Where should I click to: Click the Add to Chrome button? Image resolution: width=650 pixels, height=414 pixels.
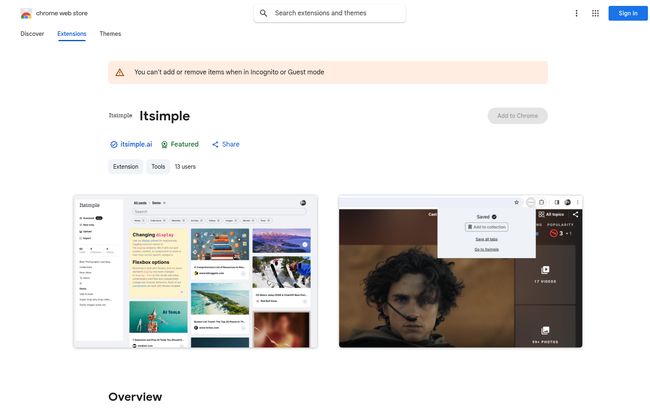pos(517,116)
